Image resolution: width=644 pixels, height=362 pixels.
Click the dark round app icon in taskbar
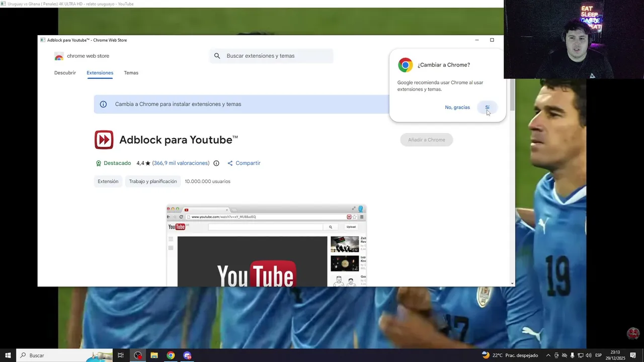(x=138, y=355)
